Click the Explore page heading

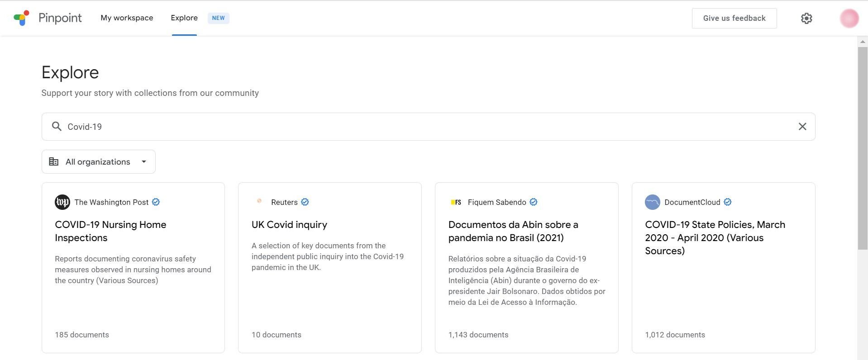pyautogui.click(x=70, y=72)
